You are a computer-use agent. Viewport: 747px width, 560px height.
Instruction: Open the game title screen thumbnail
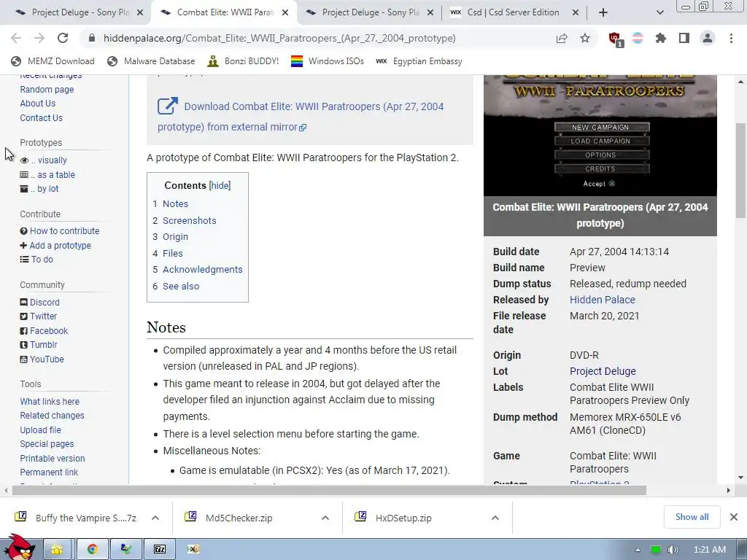click(600, 135)
